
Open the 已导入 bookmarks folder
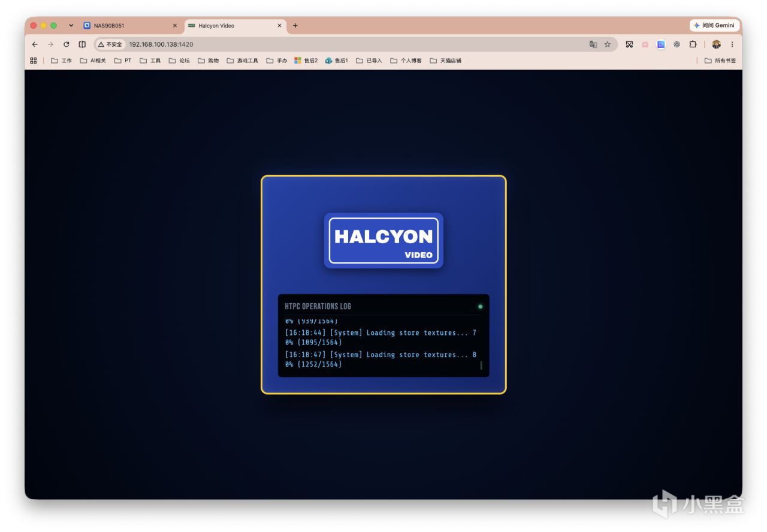[x=369, y=61]
